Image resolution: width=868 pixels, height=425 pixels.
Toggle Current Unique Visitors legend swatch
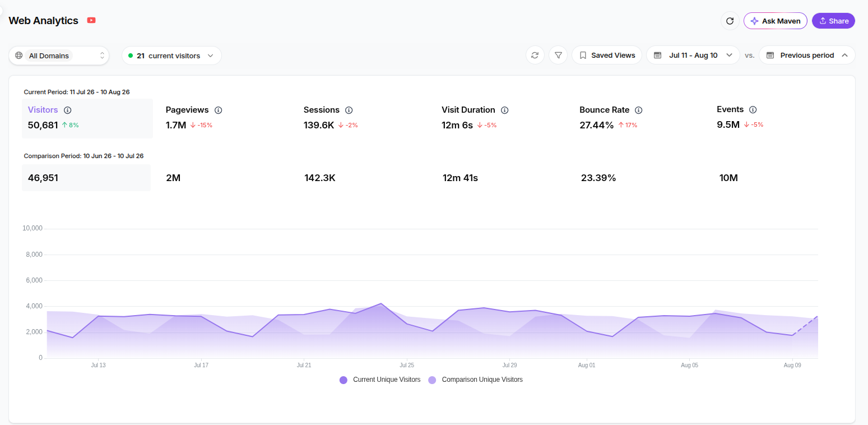pyautogui.click(x=344, y=380)
